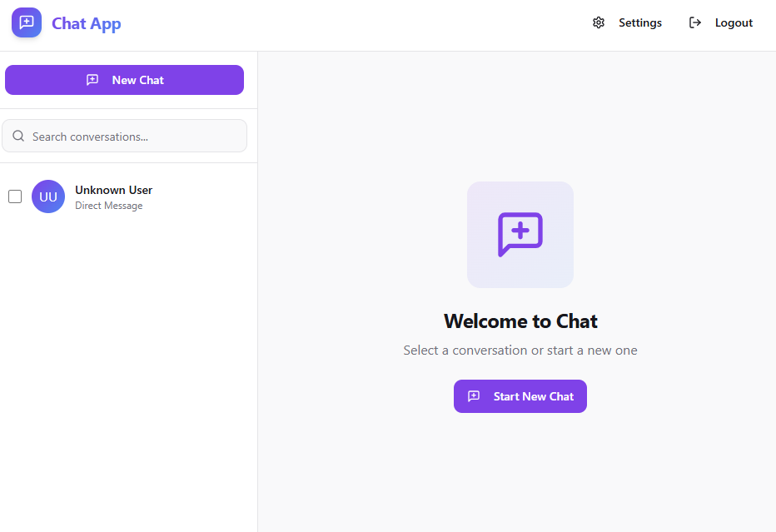
Task: Click the large chat-plus welcome icon
Action: [520, 235]
